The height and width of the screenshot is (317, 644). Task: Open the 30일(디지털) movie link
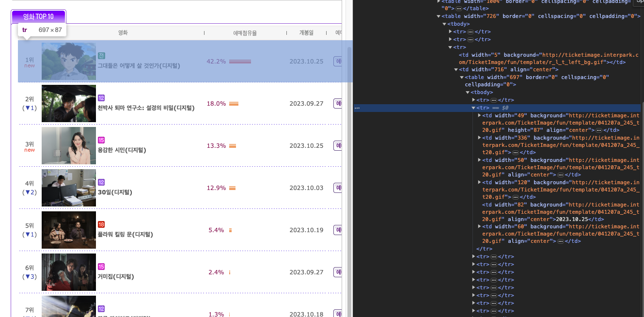115,192
